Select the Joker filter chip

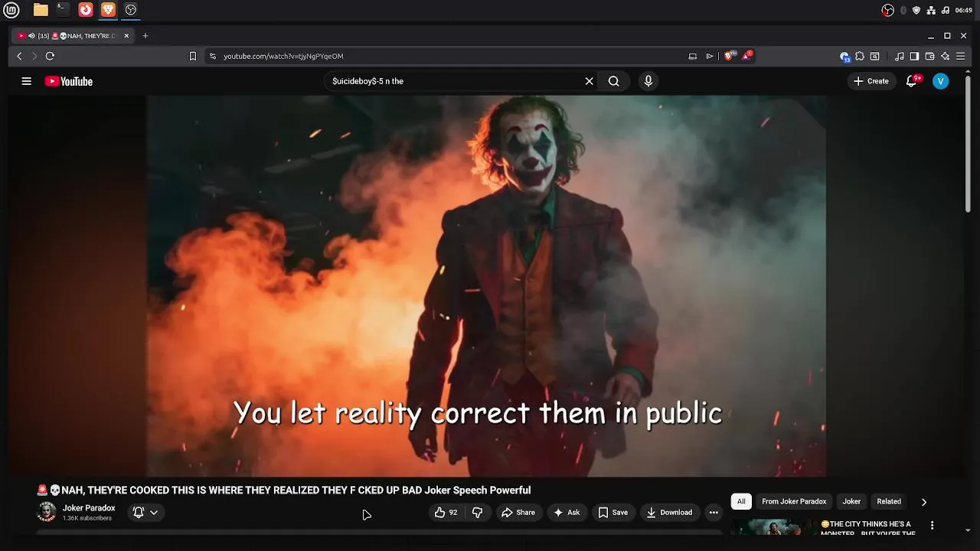click(x=851, y=502)
